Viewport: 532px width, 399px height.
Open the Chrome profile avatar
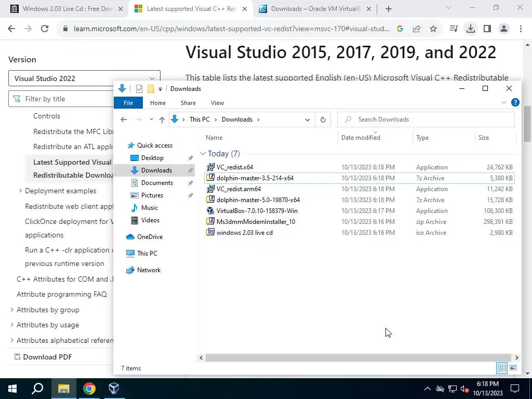point(504,29)
